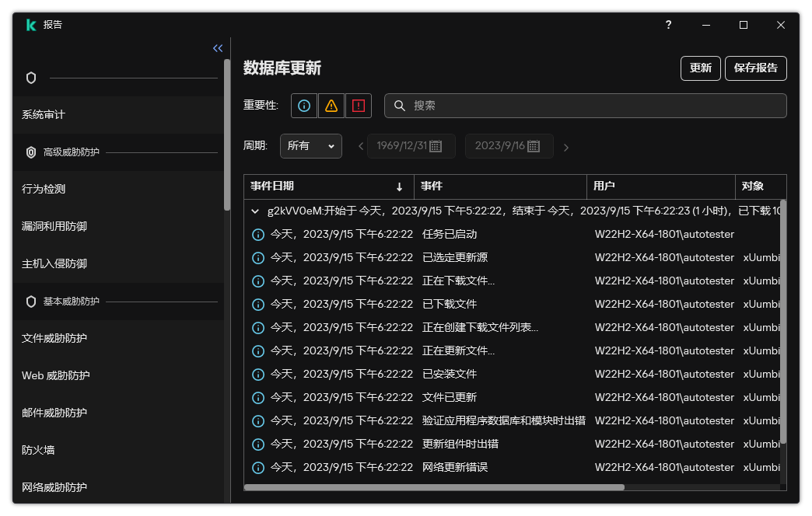Click the info icon on the 任务已启动 row
The image size is (812, 516).
pos(257,234)
